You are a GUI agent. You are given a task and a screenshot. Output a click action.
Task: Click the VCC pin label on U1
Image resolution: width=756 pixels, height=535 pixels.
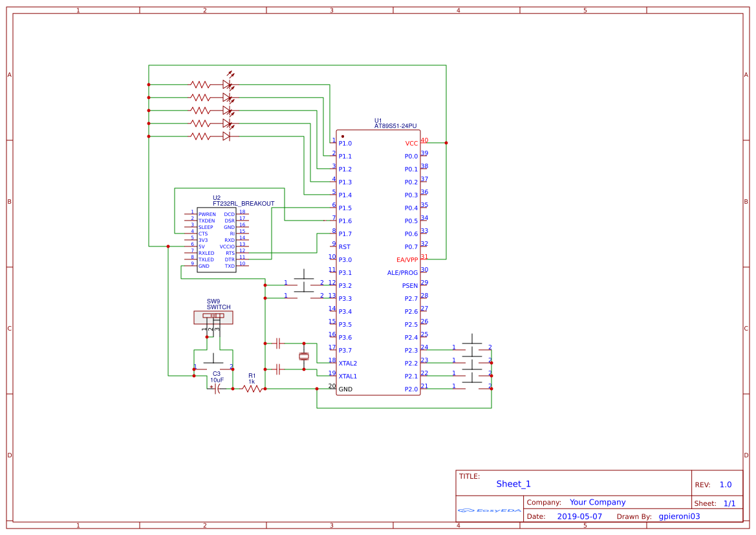411,143
